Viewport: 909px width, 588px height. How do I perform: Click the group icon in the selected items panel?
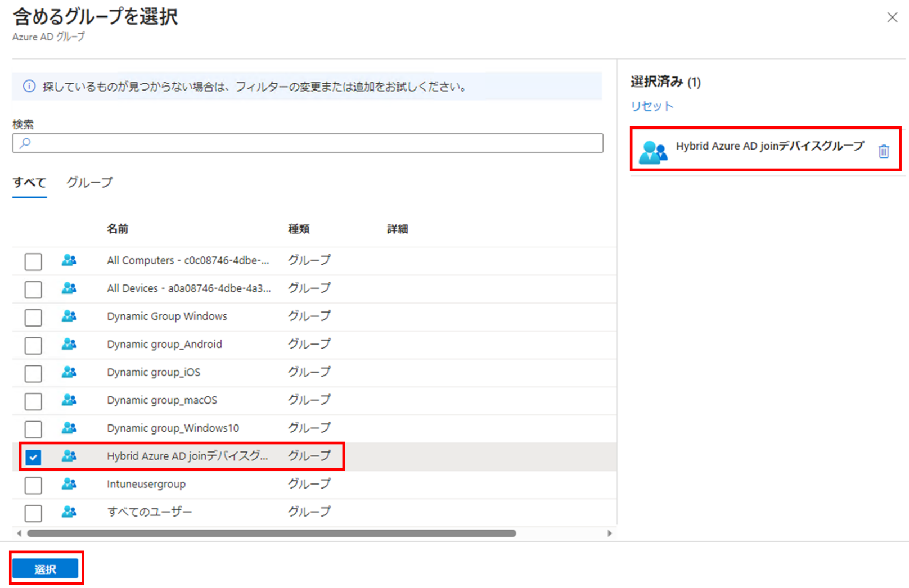pos(653,152)
